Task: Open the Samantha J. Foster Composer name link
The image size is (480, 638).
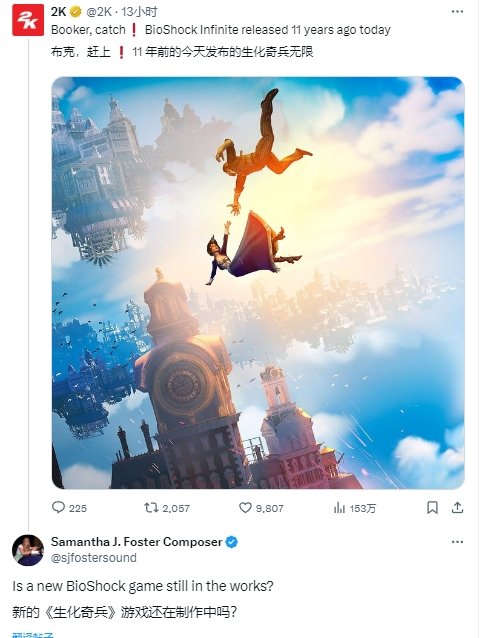Action: 137,542
